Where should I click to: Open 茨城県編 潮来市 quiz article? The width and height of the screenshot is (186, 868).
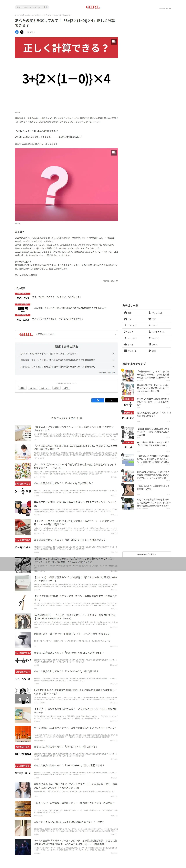click(70, 308)
